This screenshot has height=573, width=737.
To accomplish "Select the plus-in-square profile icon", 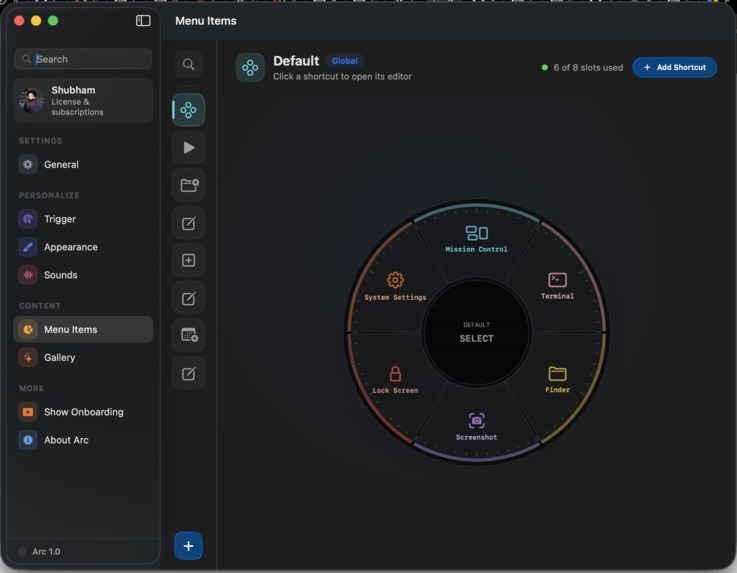I will tap(188, 260).
